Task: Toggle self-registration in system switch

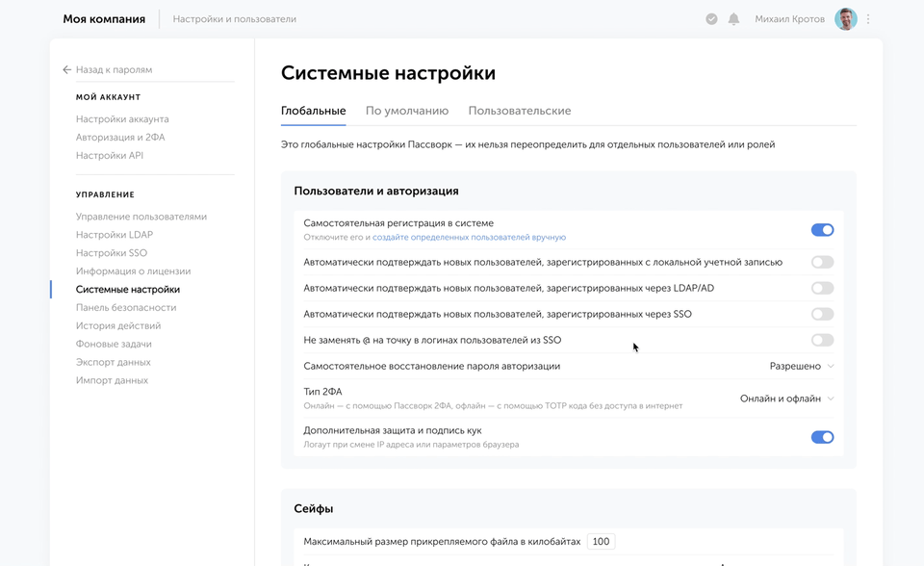Action: coord(822,230)
